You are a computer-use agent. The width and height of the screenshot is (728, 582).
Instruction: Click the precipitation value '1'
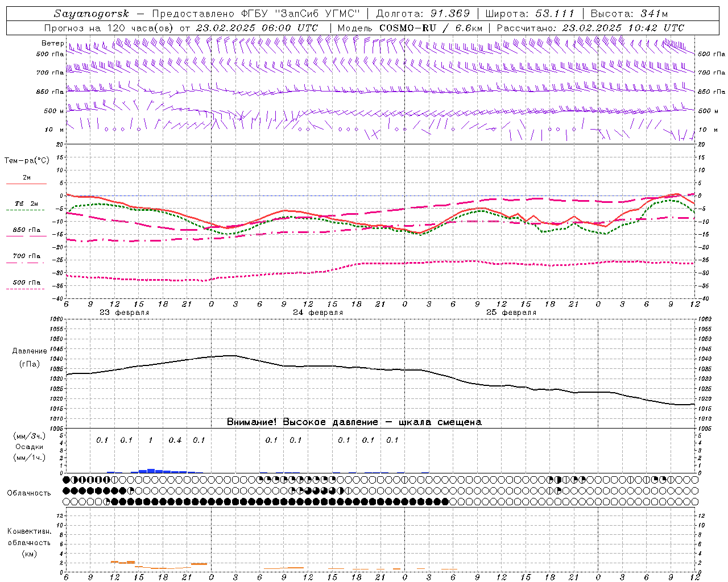tap(151, 440)
